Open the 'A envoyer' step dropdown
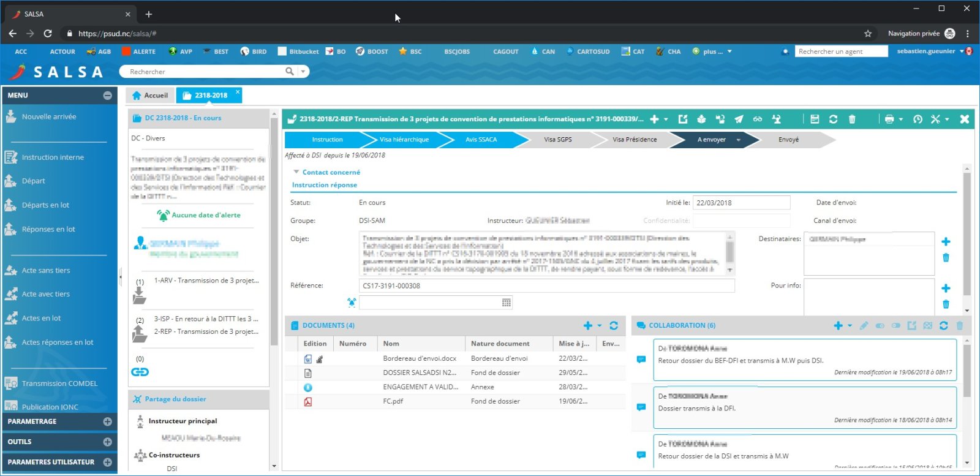This screenshot has height=476, width=980. [738, 140]
